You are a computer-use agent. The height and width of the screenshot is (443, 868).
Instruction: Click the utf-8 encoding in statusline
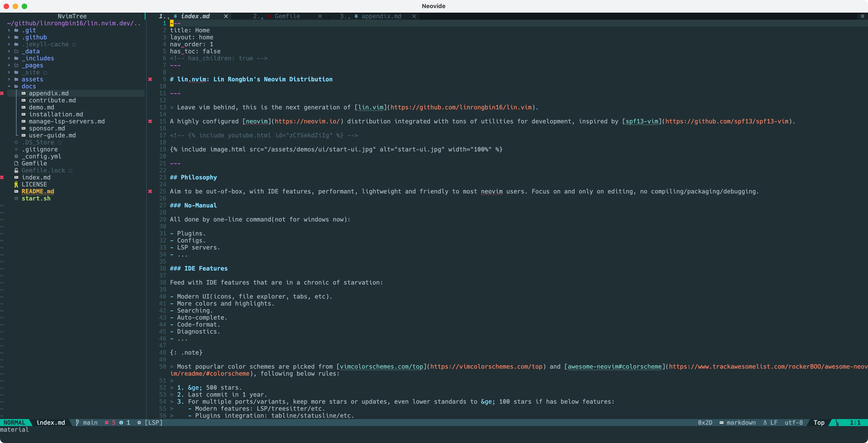click(x=794, y=422)
